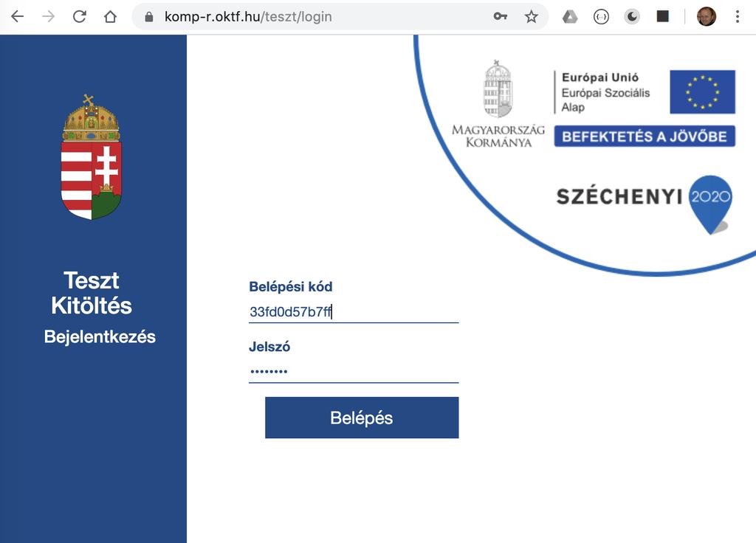Click the Magyarország Kormánya logo

(x=498, y=103)
